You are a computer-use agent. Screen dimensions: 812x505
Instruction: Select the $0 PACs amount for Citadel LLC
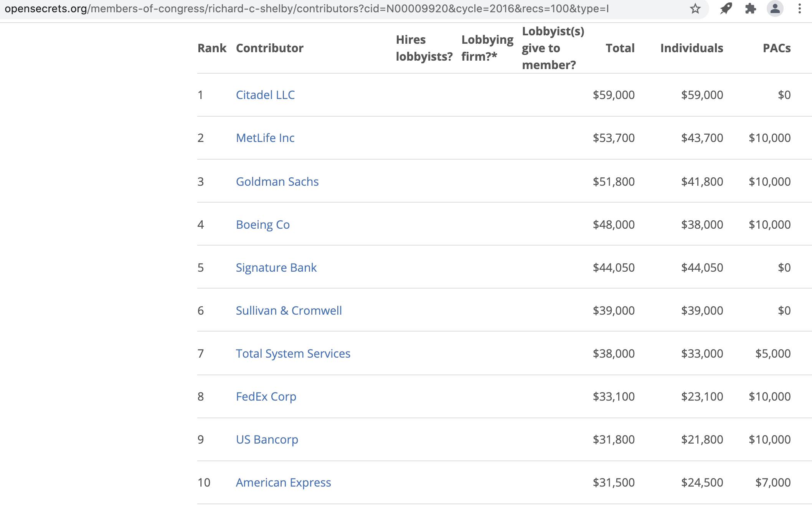coord(784,95)
